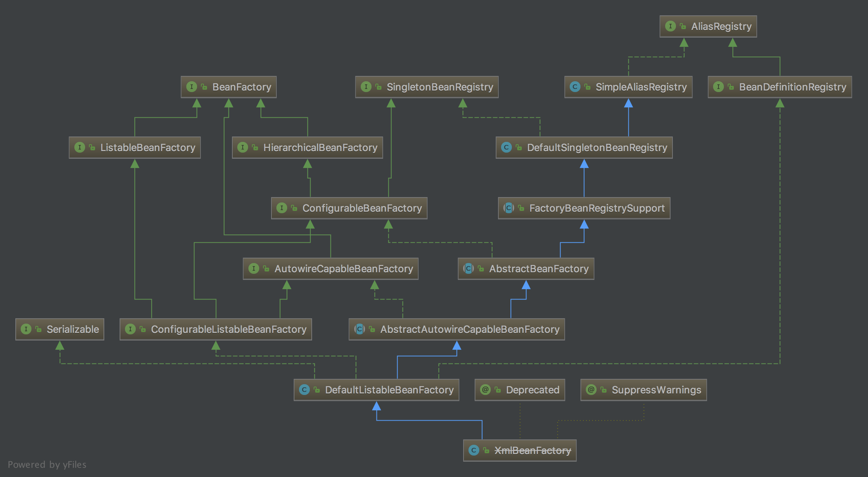Click the class icon on DefaultListableBeanFactory node
The height and width of the screenshot is (477, 868).
[x=304, y=390]
